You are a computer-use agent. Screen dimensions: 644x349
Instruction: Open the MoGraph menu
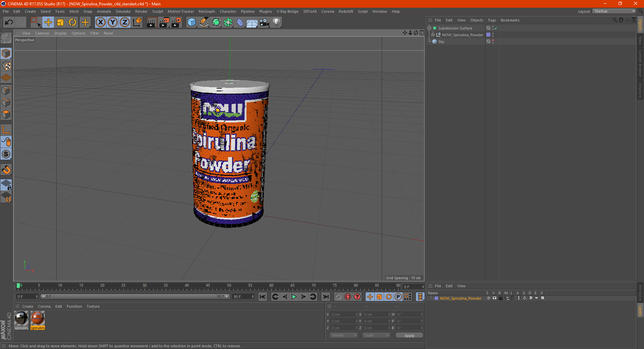(x=207, y=11)
